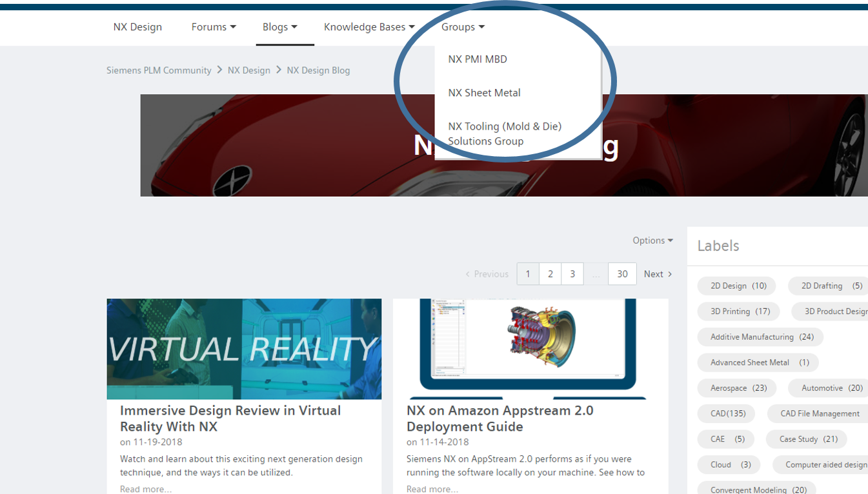This screenshot has height=494, width=868.
Task: Expand the Forums dropdown menu
Action: 214,27
